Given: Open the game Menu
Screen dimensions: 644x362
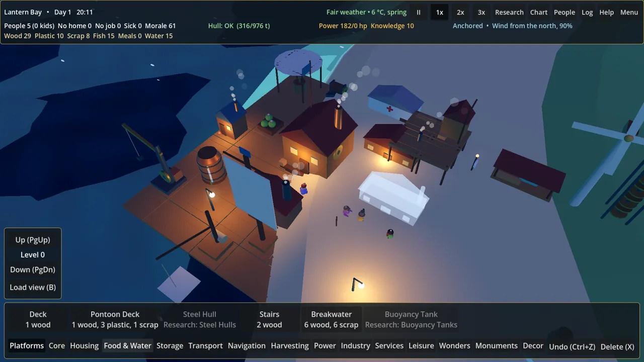Looking at the screenshot, I should click(x=629, y=12).
